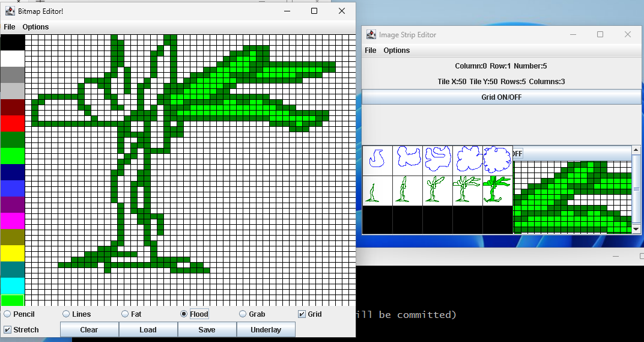
Task: Pick the black color swatch
Action: (13, 42)
